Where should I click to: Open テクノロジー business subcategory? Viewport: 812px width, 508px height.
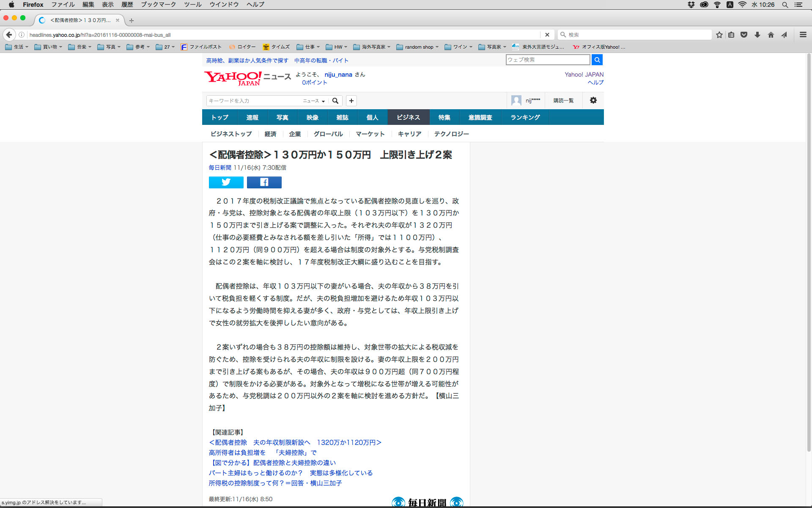click(x=451, y=134)
